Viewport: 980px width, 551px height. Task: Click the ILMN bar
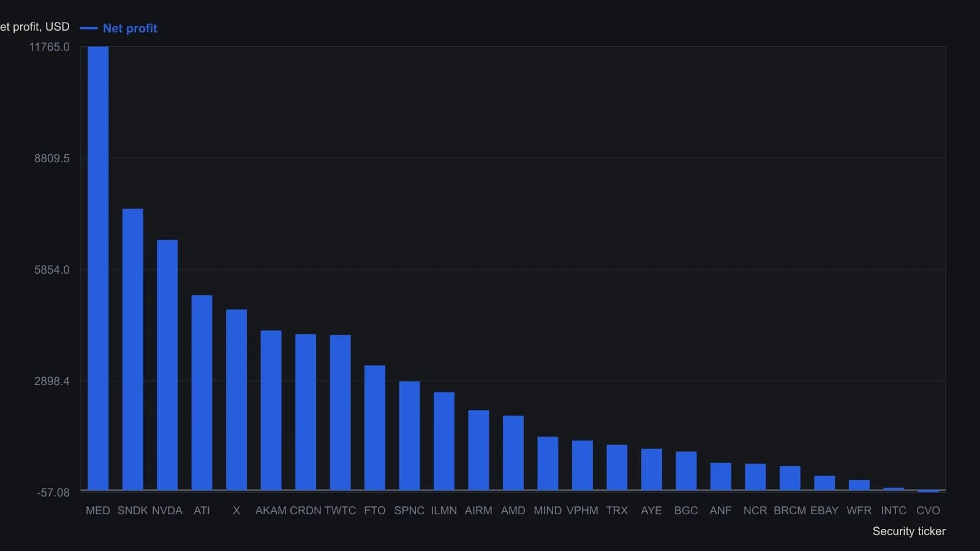(x=444, y=441)
